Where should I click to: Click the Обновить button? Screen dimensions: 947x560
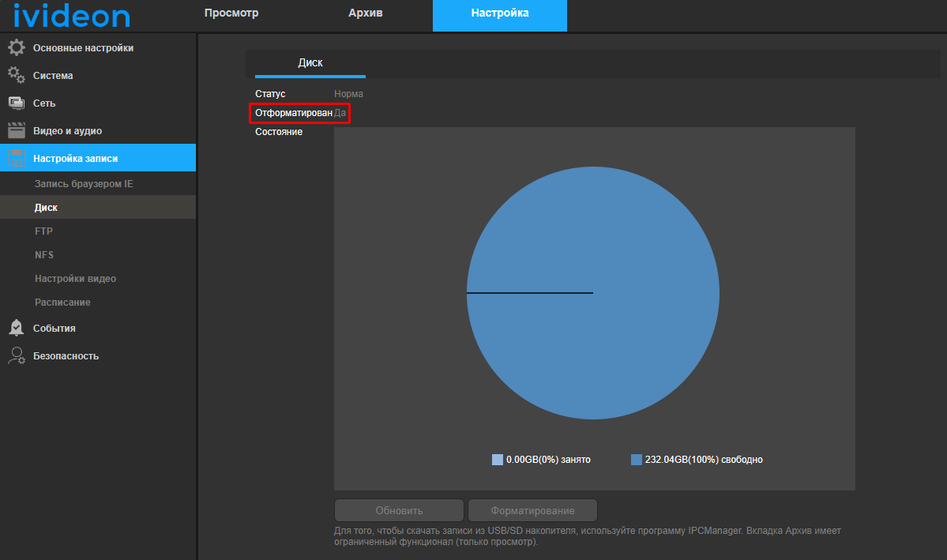click(x=399, y=510)
